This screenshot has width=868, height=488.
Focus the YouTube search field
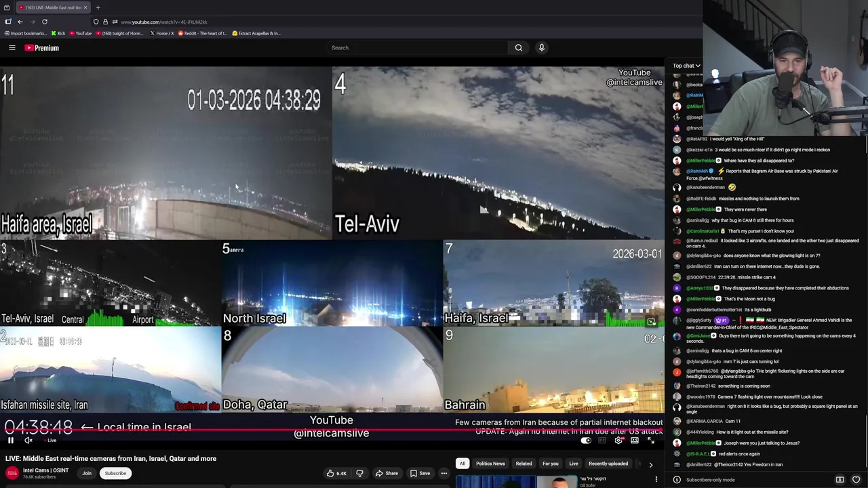click(417, 47)
